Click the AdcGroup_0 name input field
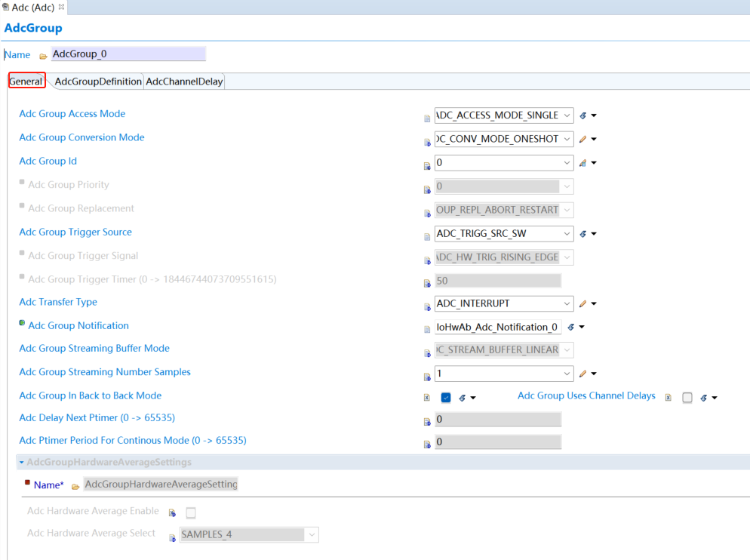This screenshot has width=750, height=560. [x=128, y=54]
